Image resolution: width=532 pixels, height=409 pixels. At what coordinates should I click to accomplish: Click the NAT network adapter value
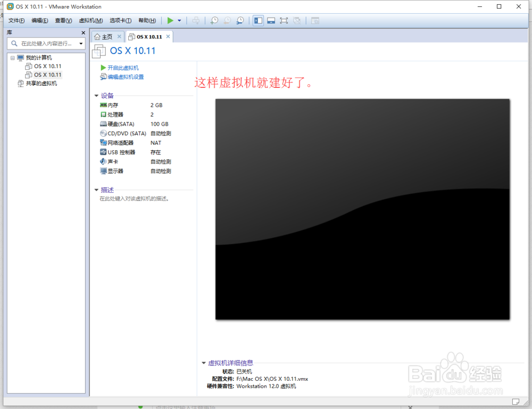(x=156, y=143)
